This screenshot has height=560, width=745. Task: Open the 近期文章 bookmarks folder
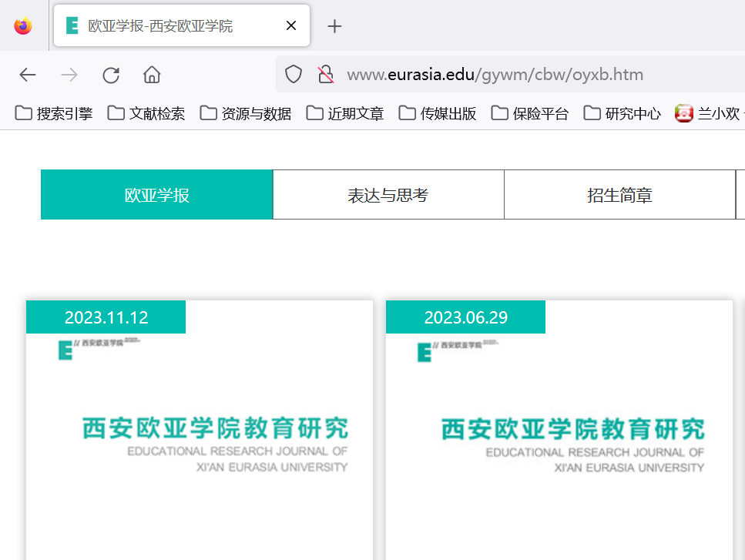click(345, 113)
